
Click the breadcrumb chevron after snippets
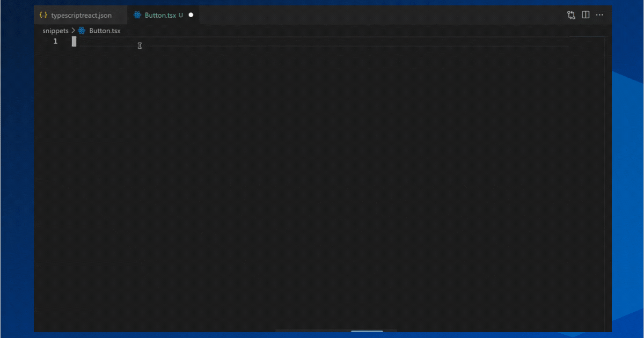pyautogui.click(x=74, y=31)
